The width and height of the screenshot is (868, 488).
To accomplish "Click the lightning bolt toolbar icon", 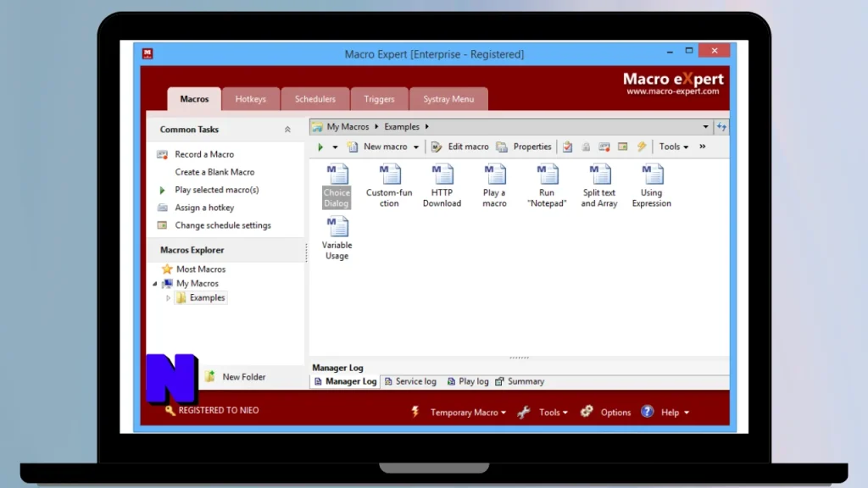I will (641, 147).
